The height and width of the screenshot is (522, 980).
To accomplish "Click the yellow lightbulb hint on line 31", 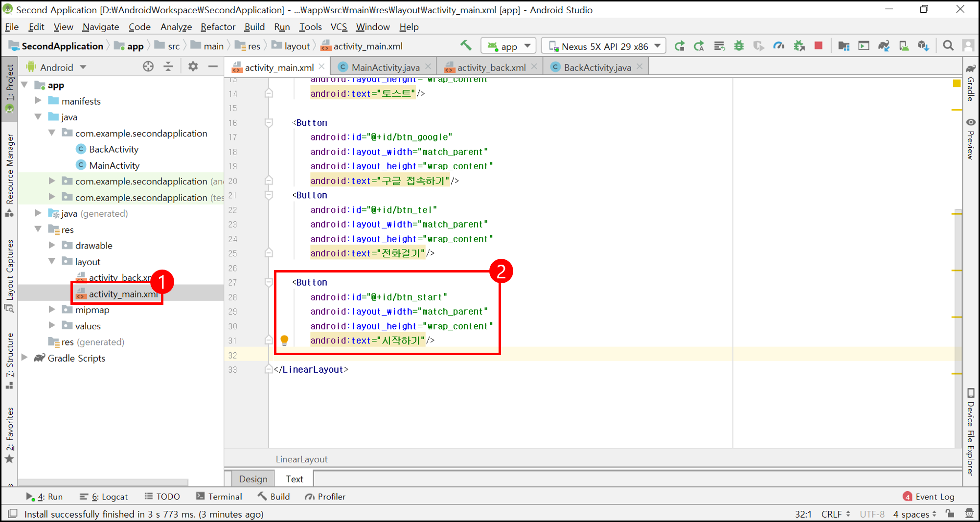I will point(285,340).
